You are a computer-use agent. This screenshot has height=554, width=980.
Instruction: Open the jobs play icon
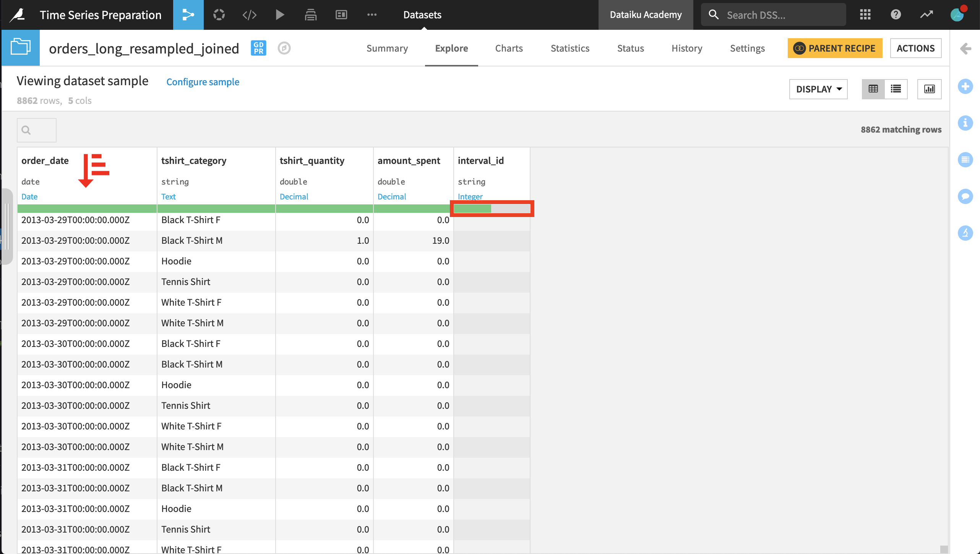(280, 15)
